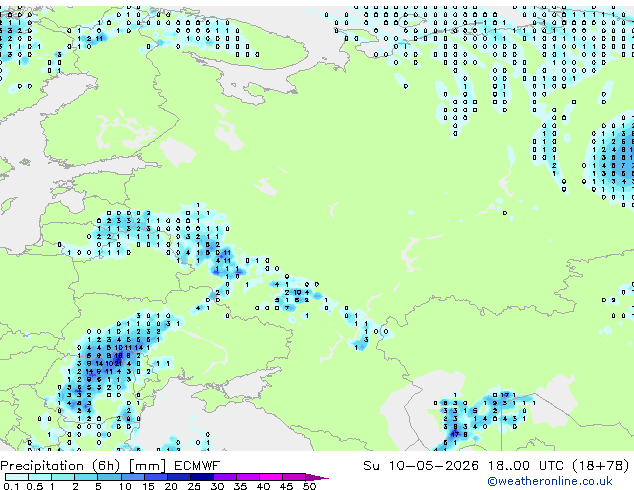The image size is (634, 490).
Task: Click the 0.1–0.5 mm lightest legend swatch
Action: point(17,477)
